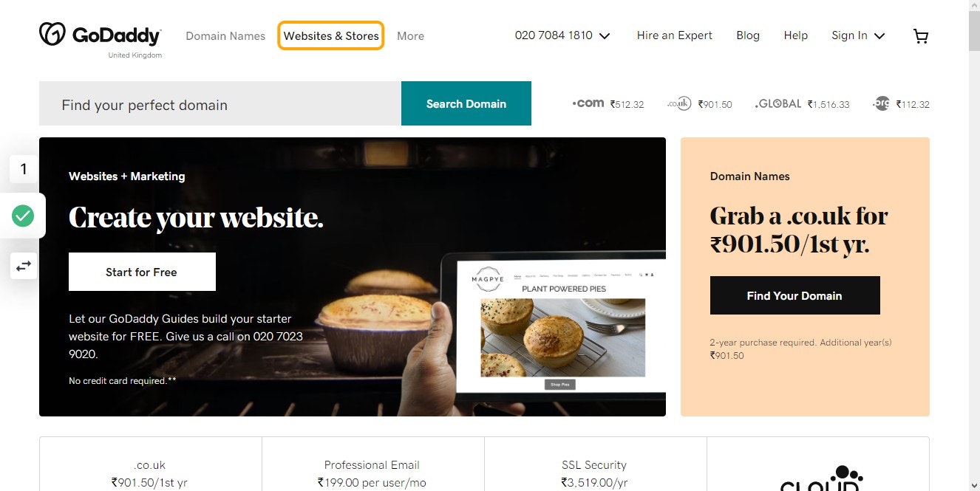Screen dimensions: 980x491
Task: Click the .org domain badge icon
Action: [881, 104]
